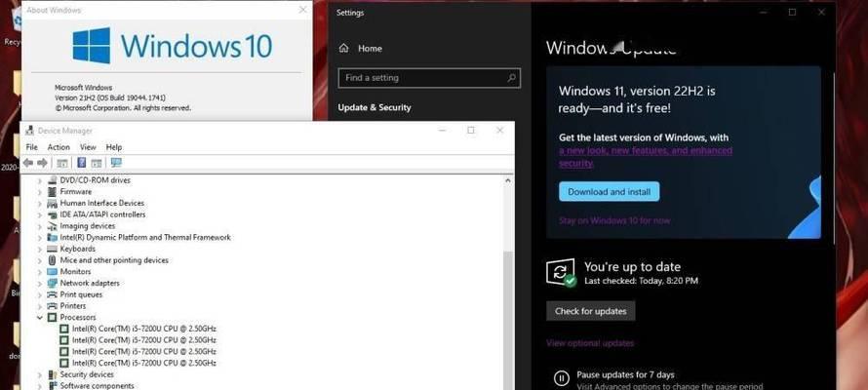
Task: Click Download and install button
Action: coord(609,191)
